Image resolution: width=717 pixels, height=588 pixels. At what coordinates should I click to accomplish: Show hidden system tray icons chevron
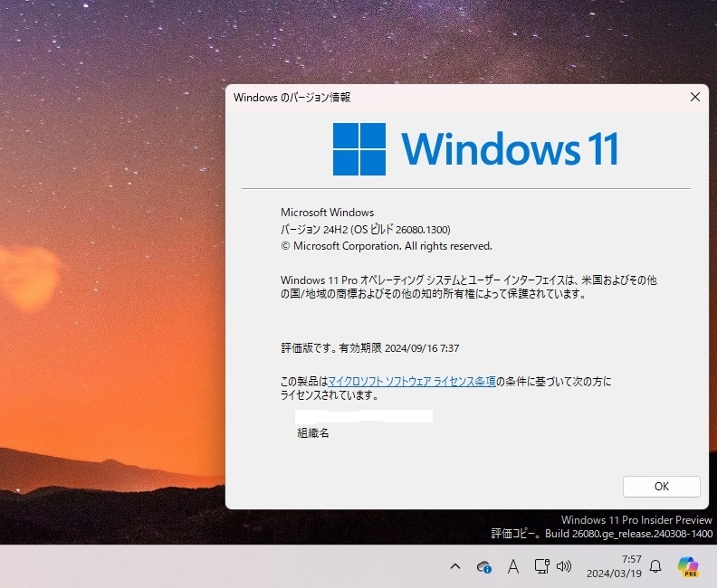coord(455,566)
